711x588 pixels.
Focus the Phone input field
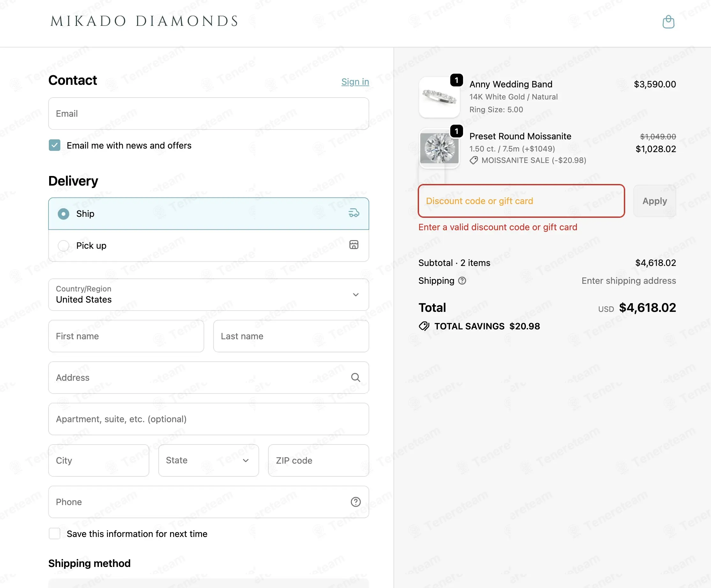209,502
